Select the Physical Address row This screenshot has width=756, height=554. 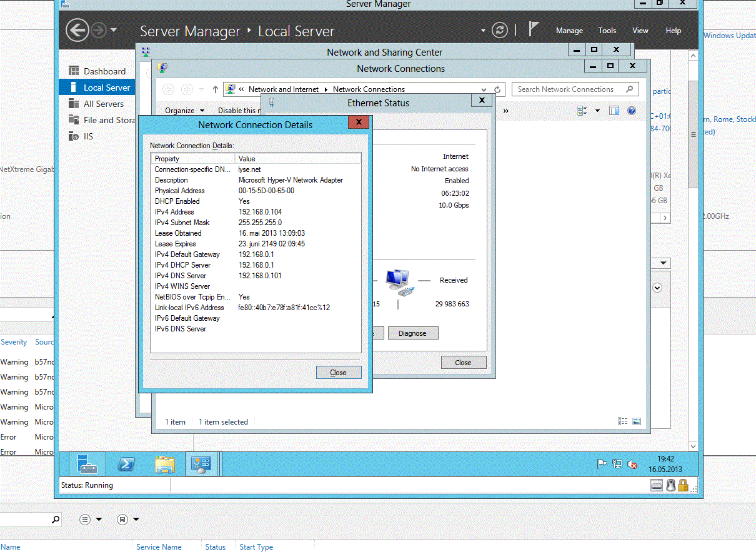pyautogui.click(x=256, y=191)
